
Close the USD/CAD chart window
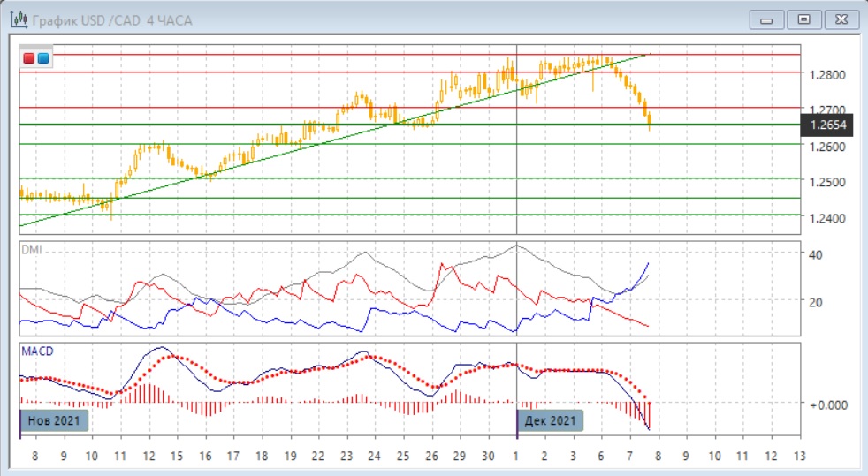tap(841, 19)
